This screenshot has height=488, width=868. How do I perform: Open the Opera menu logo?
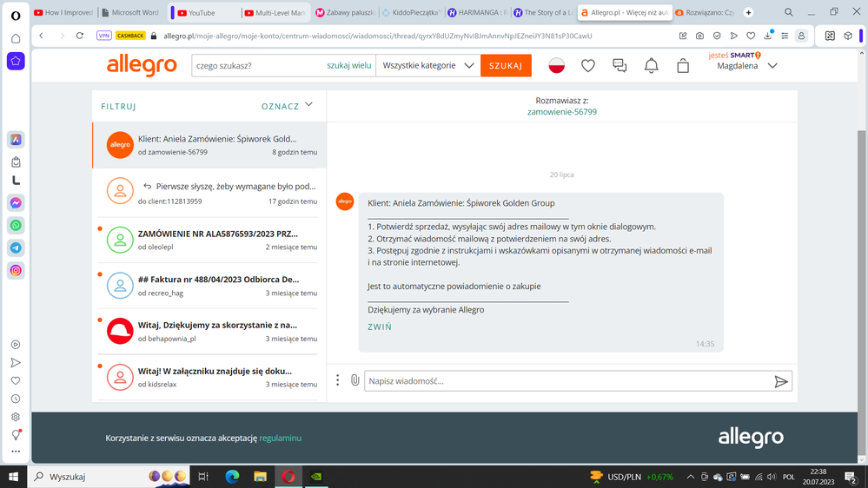16,16
